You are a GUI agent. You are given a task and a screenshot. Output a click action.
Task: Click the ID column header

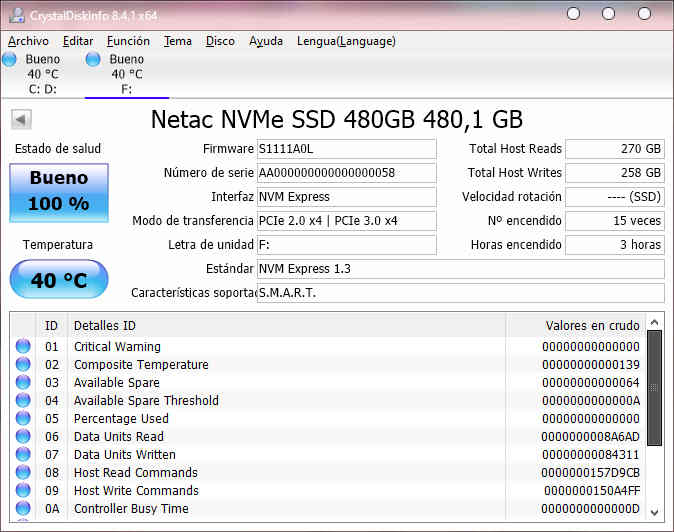coord(51,326)
